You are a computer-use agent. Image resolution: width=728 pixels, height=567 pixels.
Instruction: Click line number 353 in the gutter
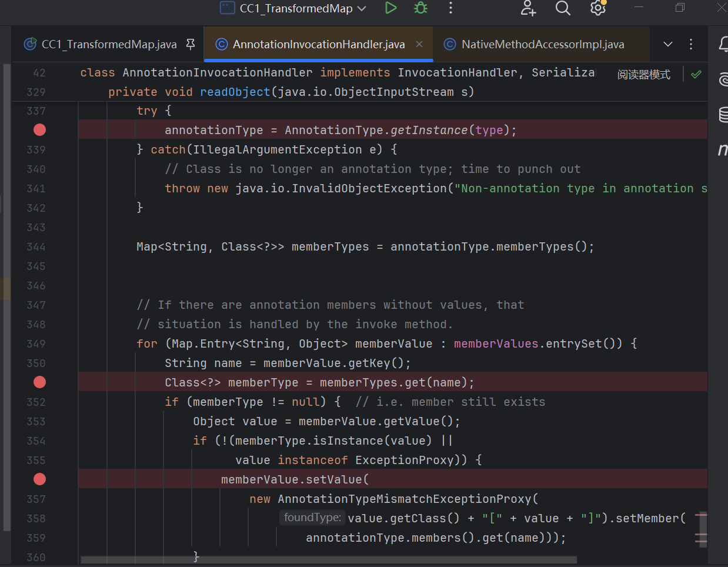(36, 422)
